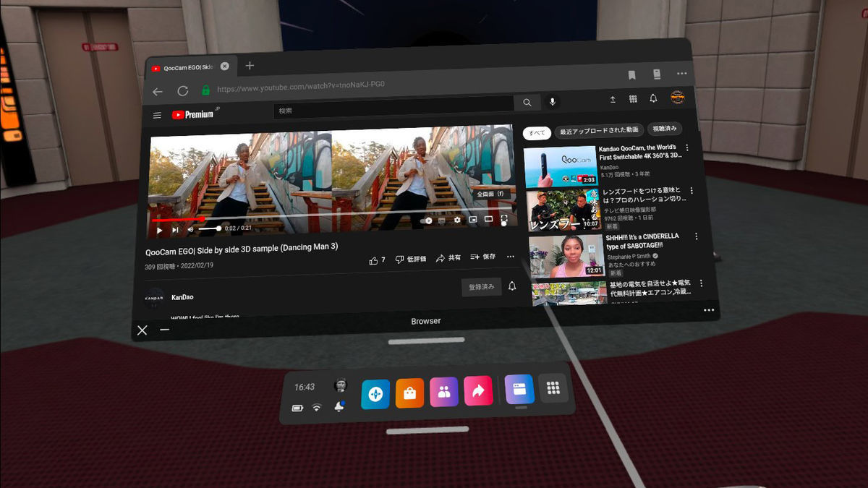Image resolution: width=868 pixels, height=488 pixels.
Task: Click the YouTube upload video icon
Action: coord(613,100)
